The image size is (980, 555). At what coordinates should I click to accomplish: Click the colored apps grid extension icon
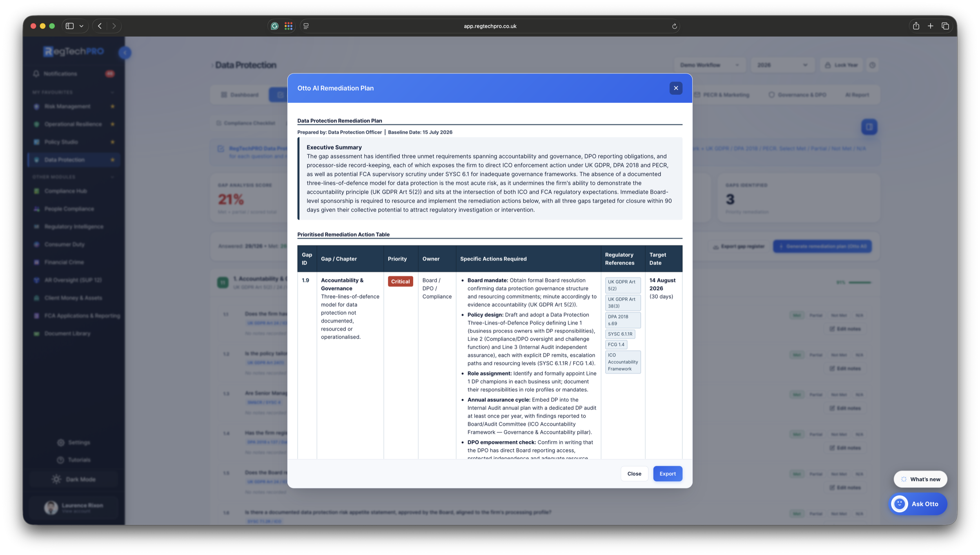(x=288, y=26)
